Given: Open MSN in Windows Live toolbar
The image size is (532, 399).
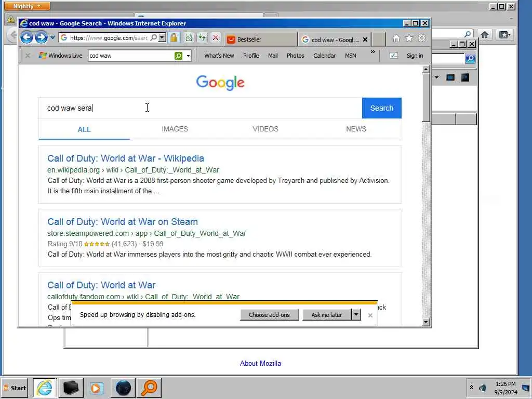Looking at the screenshot, I should [x=351, y=56].
